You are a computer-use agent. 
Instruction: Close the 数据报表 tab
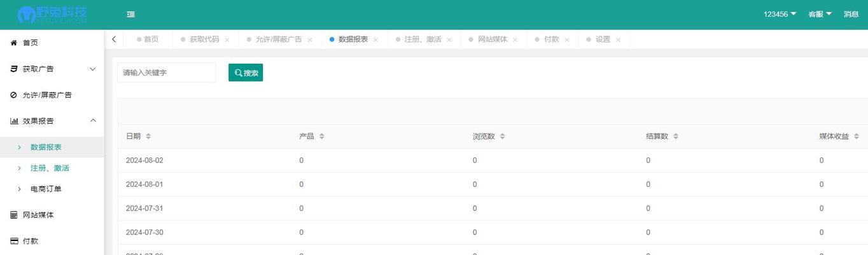(x=376, y=40)
